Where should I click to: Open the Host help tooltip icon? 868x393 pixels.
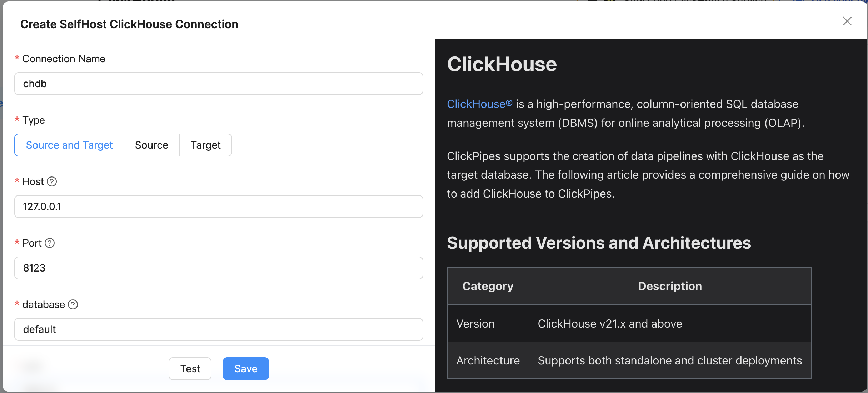(52, 181)
